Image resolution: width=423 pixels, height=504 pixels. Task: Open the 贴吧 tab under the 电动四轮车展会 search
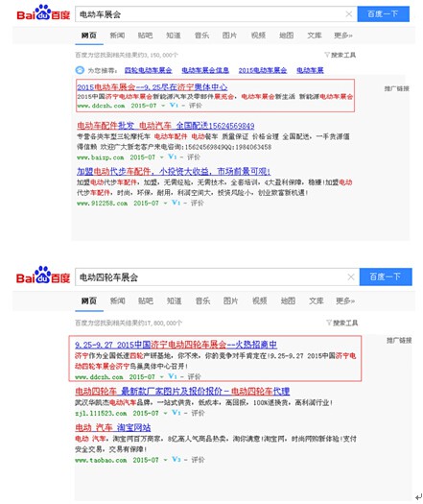(x=146, y=300)
